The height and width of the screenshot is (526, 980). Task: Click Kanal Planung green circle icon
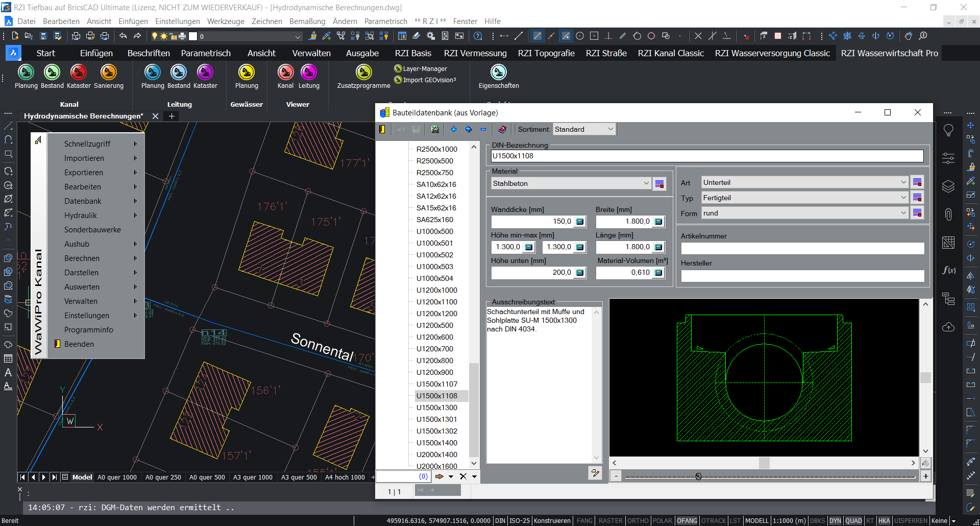[26, 72]
